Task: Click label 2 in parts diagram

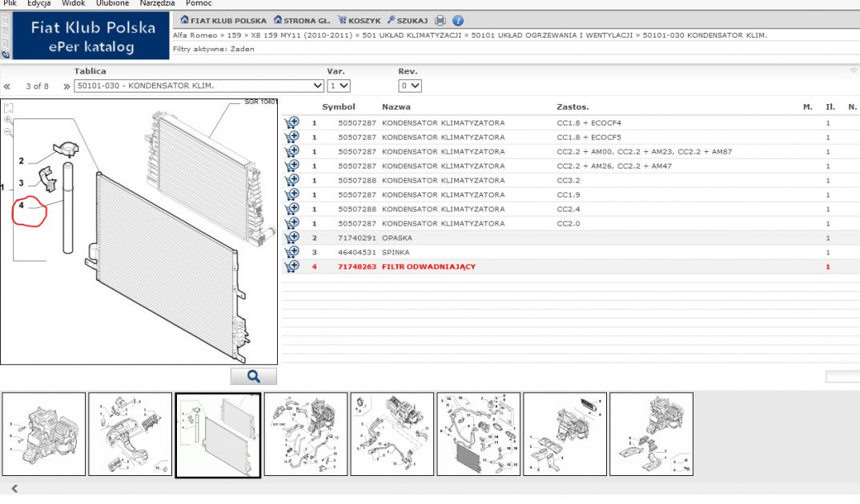Action: (22, 161)
